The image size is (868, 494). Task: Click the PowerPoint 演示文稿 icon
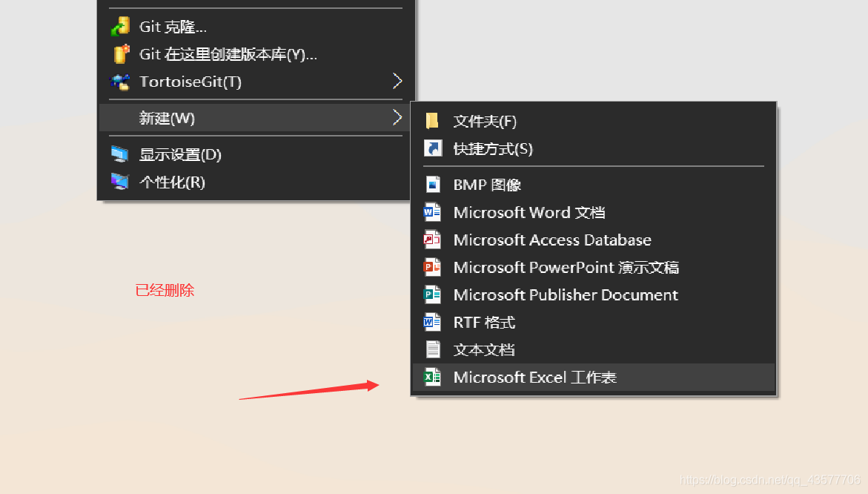[x=434, y=267]
